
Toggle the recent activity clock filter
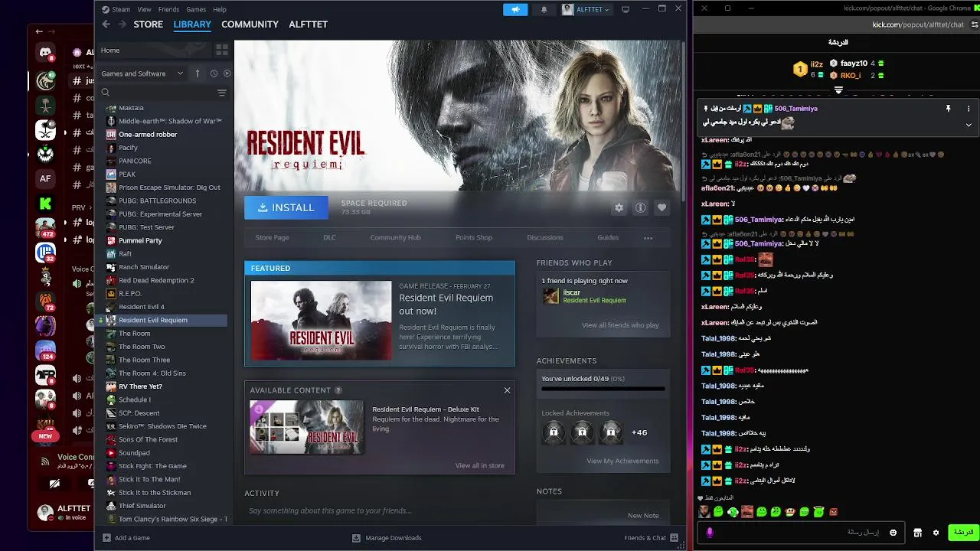click(214, 73)
